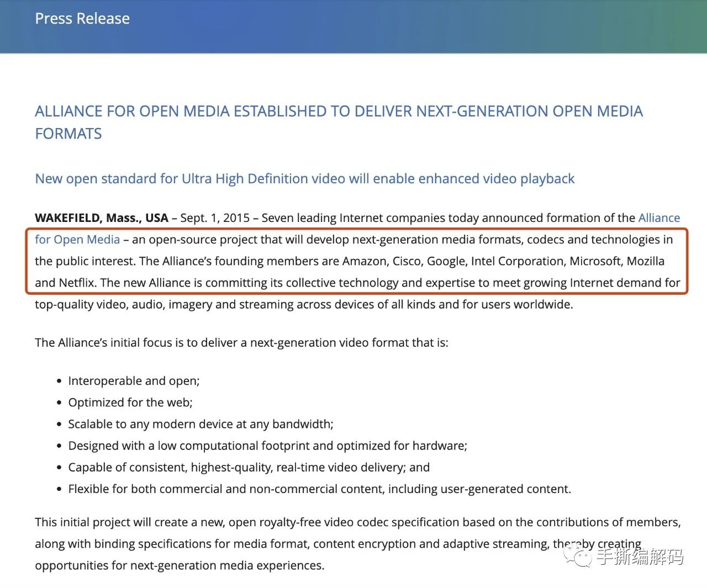Click the bold 'WAKEFIELD, Mass., USA' dateline
Viewport: 707px width, 588px height.
pos(101,218)
